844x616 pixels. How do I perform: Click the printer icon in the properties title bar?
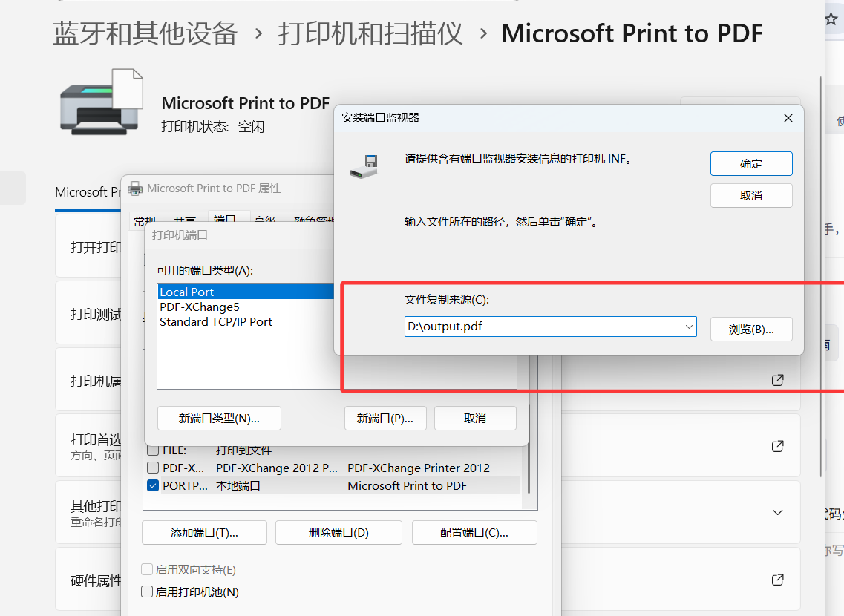pyautogui.click(x=135, y=189)
